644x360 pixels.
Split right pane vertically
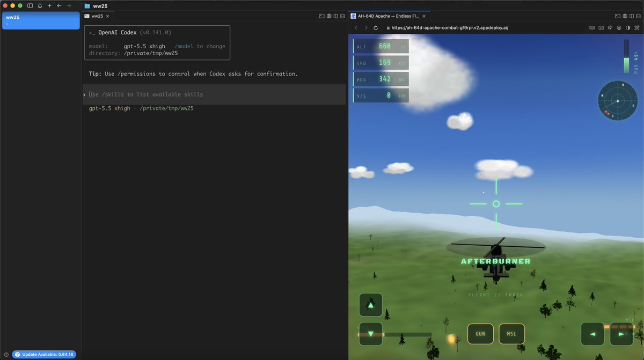pos(632,16)
